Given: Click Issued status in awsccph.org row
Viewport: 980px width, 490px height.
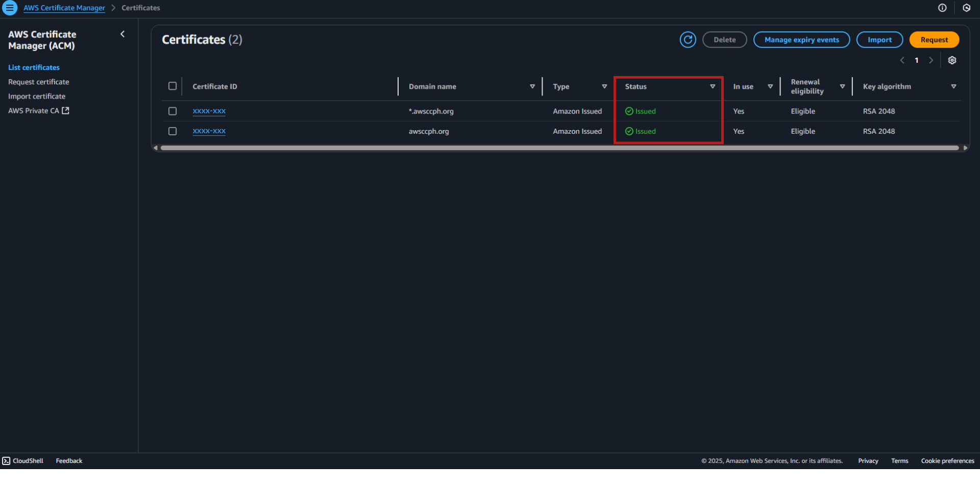Looking at the screenshot, I should (641, 131).
